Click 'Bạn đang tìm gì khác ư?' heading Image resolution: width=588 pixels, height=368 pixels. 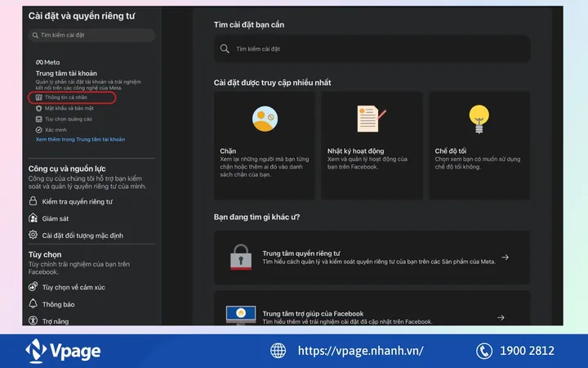(x=257, y=217)
